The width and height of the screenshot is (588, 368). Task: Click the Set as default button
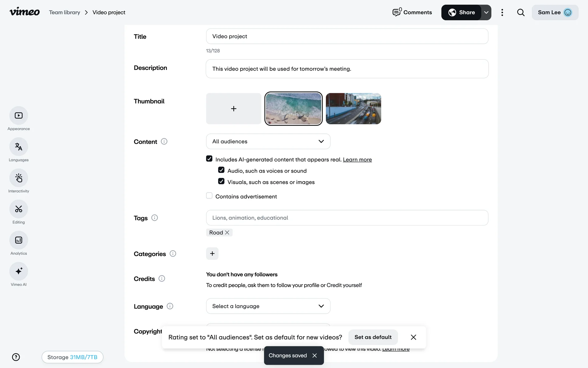373,337
